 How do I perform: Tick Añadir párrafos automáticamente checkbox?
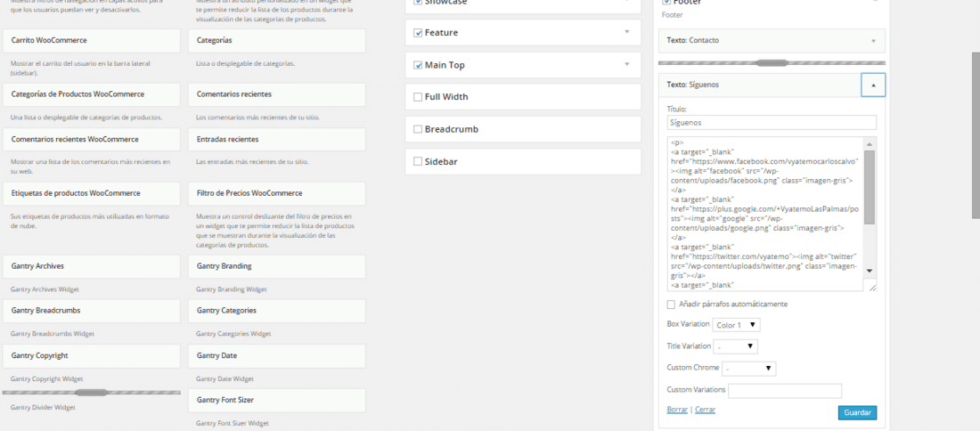coord(671,305)
